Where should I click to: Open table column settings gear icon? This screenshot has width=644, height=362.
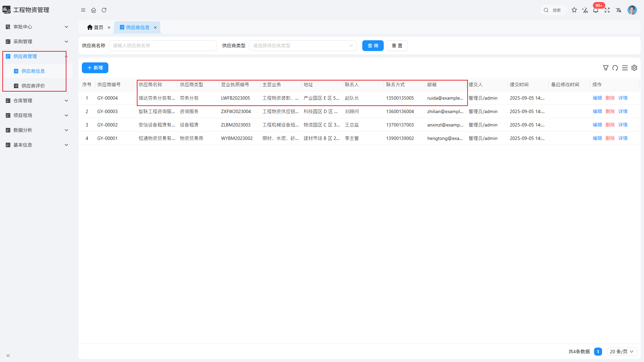click(x=634, y=68)
